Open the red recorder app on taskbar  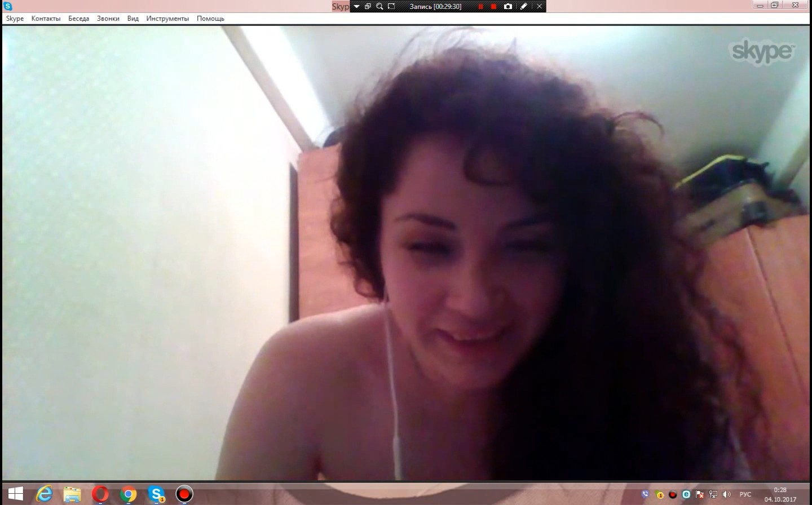[184, 494]
